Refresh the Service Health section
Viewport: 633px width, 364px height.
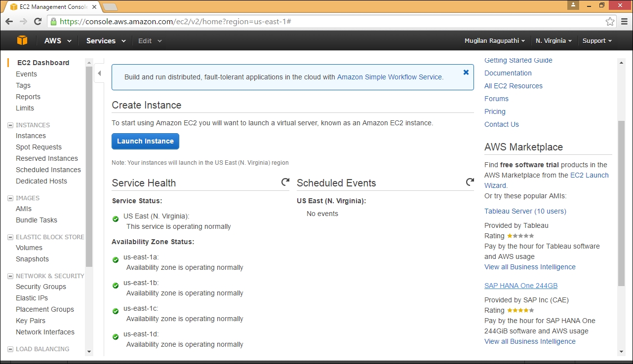click(x=285, y=182)
